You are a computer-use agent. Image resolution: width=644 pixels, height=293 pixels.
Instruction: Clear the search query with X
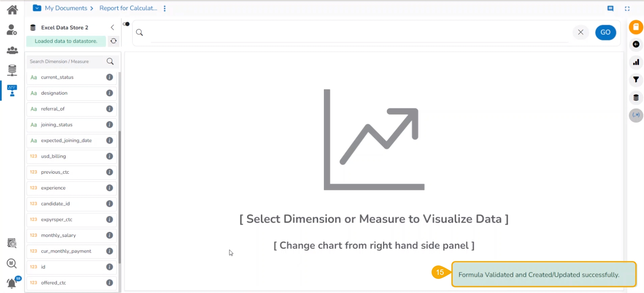[581, 32]
